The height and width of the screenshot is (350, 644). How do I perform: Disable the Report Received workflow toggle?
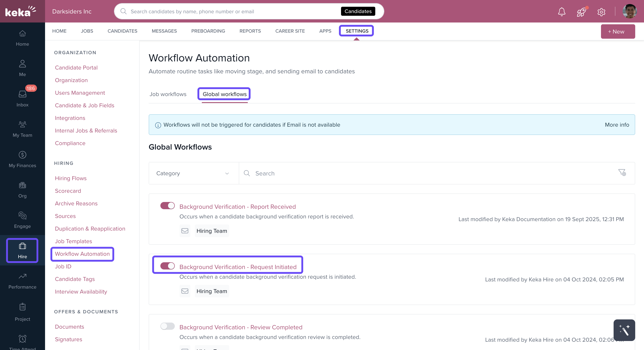(168, 206)
